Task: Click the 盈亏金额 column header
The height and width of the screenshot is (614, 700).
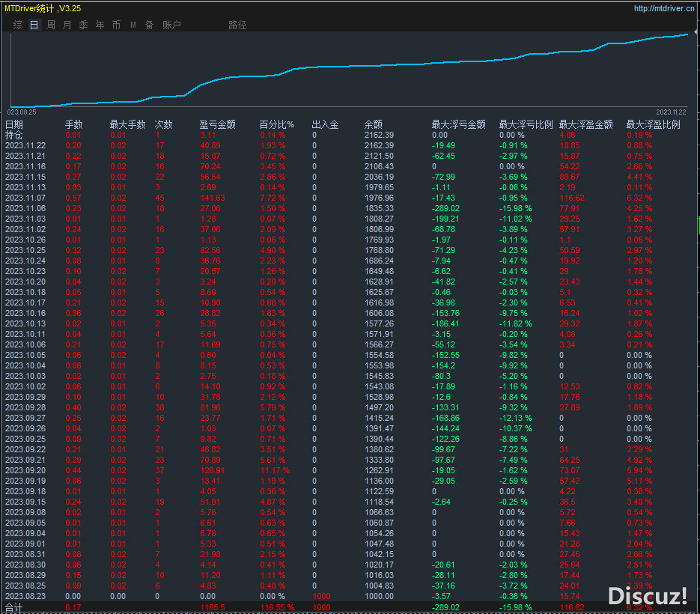Action: 217,124
